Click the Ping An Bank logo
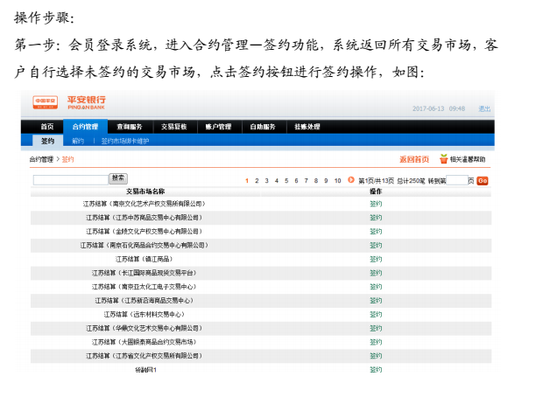Image resolution: width=550 pixels, height=397 pixels. pos(69,102)
